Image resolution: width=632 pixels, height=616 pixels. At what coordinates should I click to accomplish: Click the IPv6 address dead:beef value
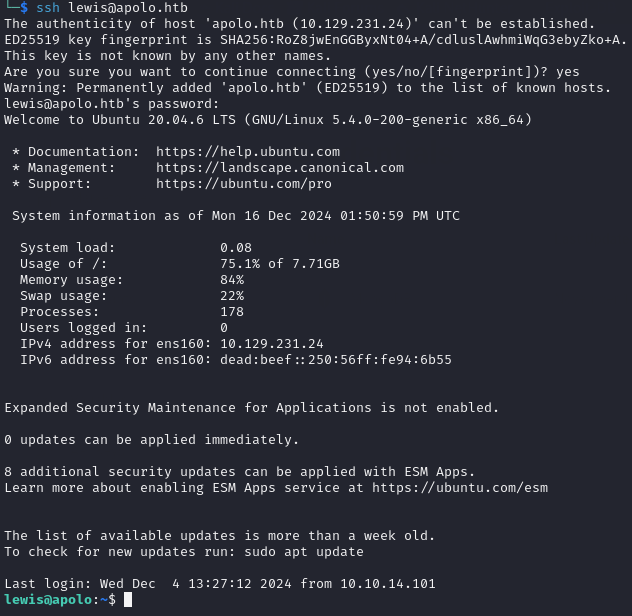pos(336,360)
